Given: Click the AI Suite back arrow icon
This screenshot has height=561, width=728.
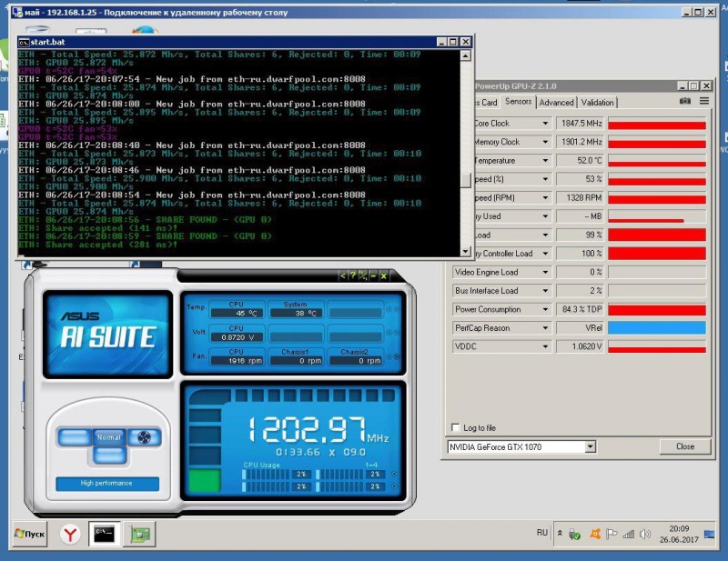Looking at the screenshot, I should click(x=344, y=275).
